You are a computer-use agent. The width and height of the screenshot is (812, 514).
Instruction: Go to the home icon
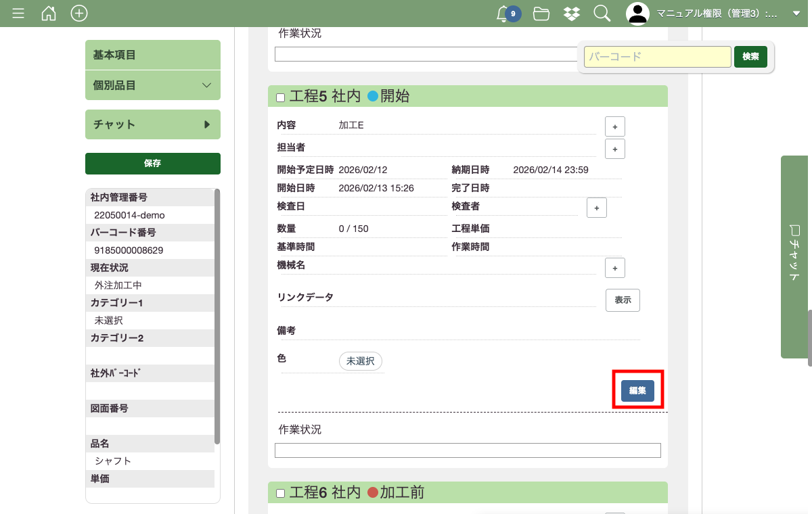click(49, 14)
